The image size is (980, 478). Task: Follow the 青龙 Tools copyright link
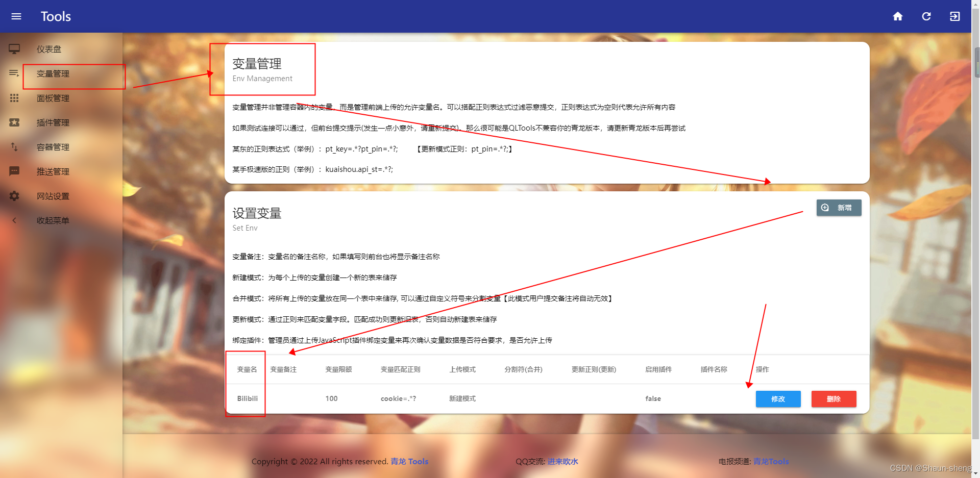click(409, 461)
